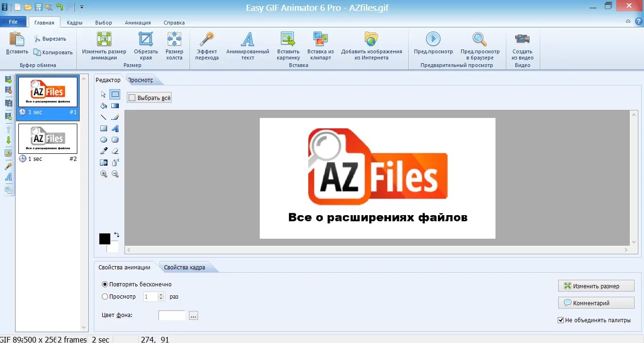The height and width of the screenshot is (343, 644).
Task: Open the Вставить paste command
Action: [17, 43]
